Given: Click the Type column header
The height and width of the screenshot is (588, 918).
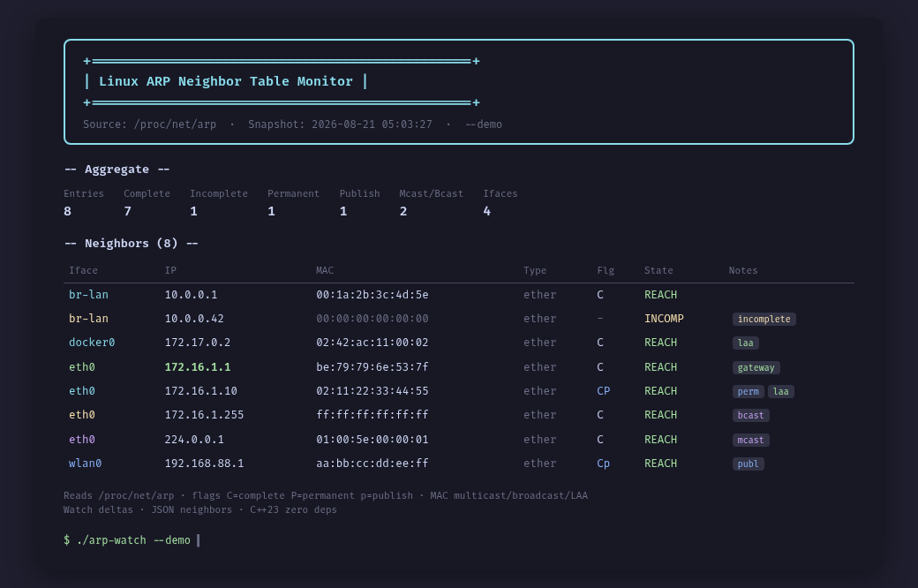Looking at the screenshot, I should [x=535, y=270].
